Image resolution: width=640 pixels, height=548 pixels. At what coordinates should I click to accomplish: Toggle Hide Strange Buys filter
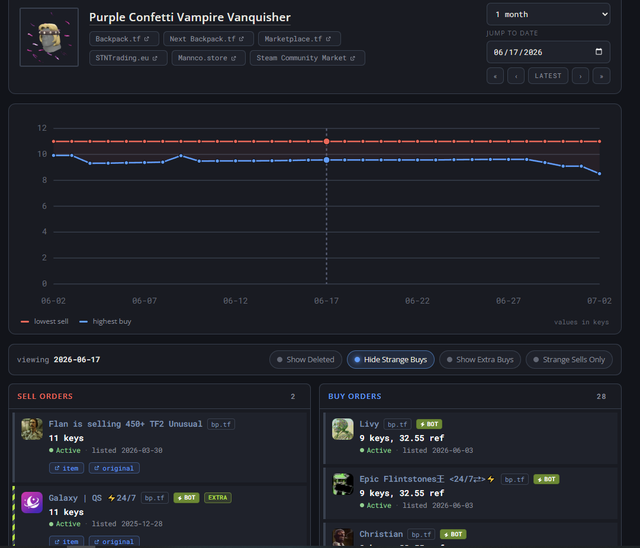(x=391, y=359)
